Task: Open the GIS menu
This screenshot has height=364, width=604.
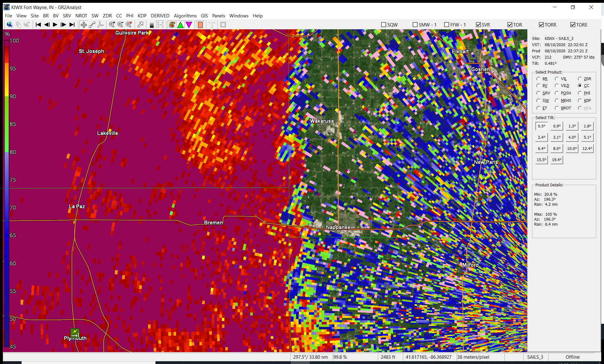Action: [204, 16]
